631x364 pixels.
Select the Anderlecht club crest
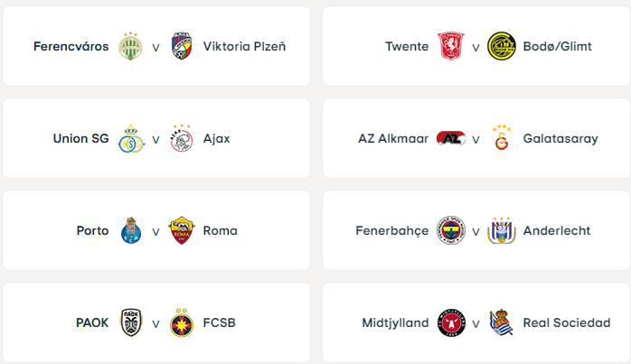coord(501,231)
